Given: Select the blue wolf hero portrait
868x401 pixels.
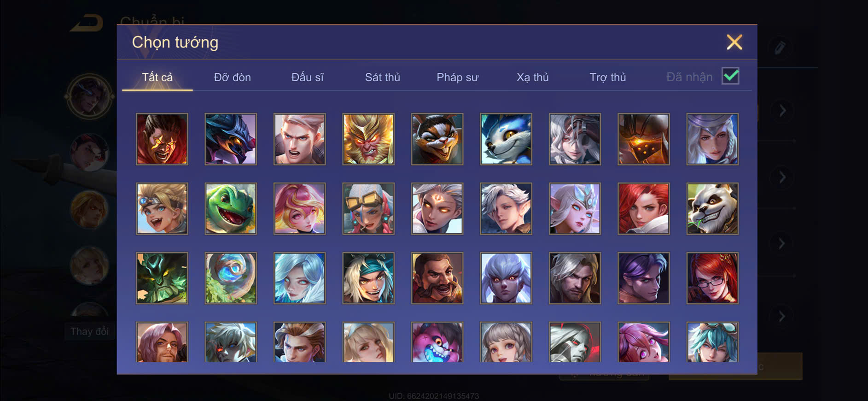Looking at the screenshot, I should 506,139.
